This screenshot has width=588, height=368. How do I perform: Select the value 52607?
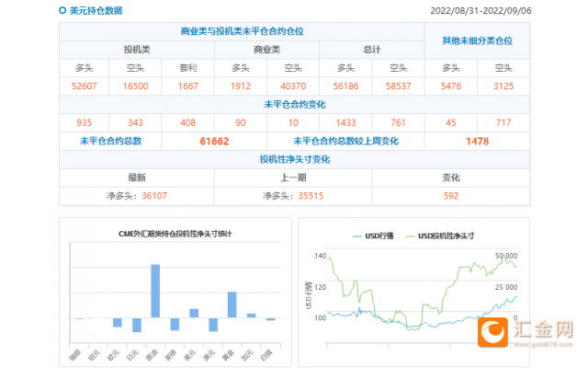pos(84,86)
